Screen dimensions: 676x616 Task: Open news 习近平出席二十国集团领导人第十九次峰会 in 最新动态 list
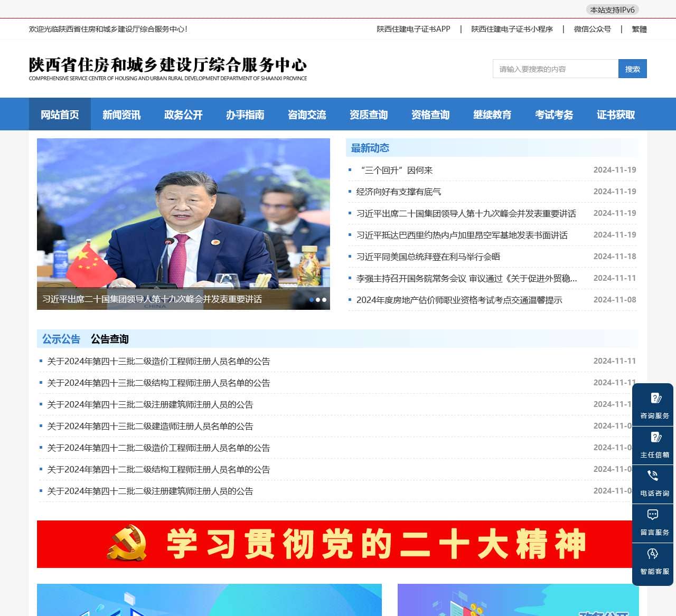pyautogui.click(x=466, y=213)
